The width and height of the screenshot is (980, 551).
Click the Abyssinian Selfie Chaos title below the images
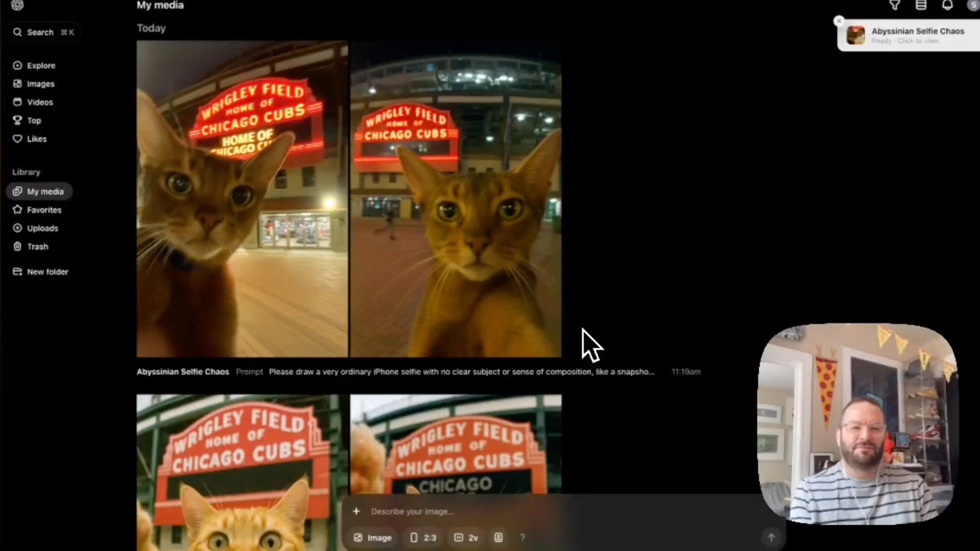(183, 372)
